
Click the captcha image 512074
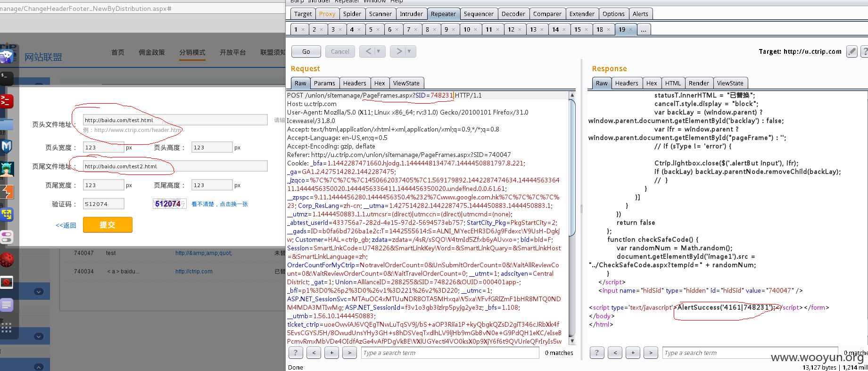click(x=169, y=204)
